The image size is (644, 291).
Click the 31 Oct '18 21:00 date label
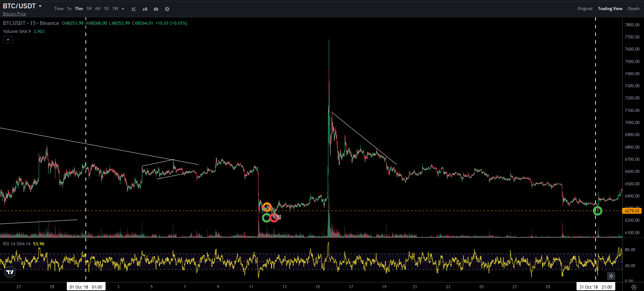tap(596, 287)
